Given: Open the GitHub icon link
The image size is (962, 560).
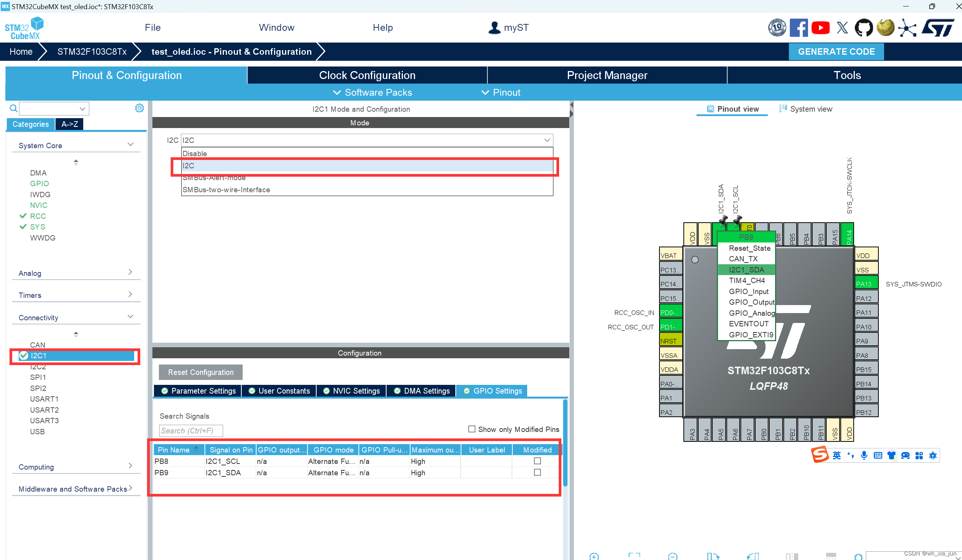Looking at the screenshot, I should click(x=864, y=28).
